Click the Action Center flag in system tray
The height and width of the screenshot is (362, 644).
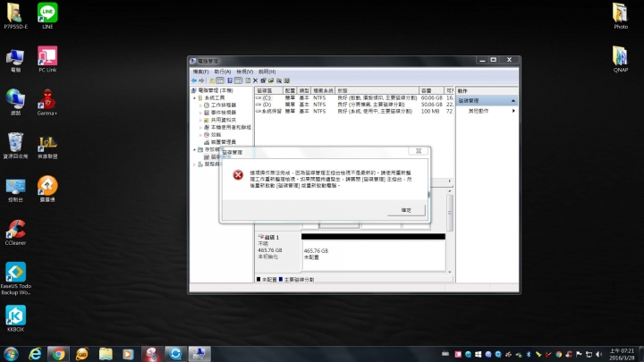click(x=579, y=354)
